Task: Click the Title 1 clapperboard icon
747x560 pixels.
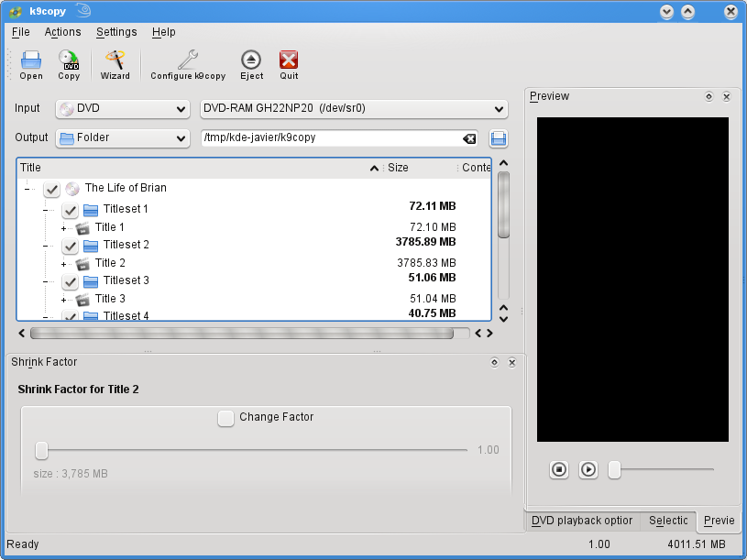Action: pos(82,228)
